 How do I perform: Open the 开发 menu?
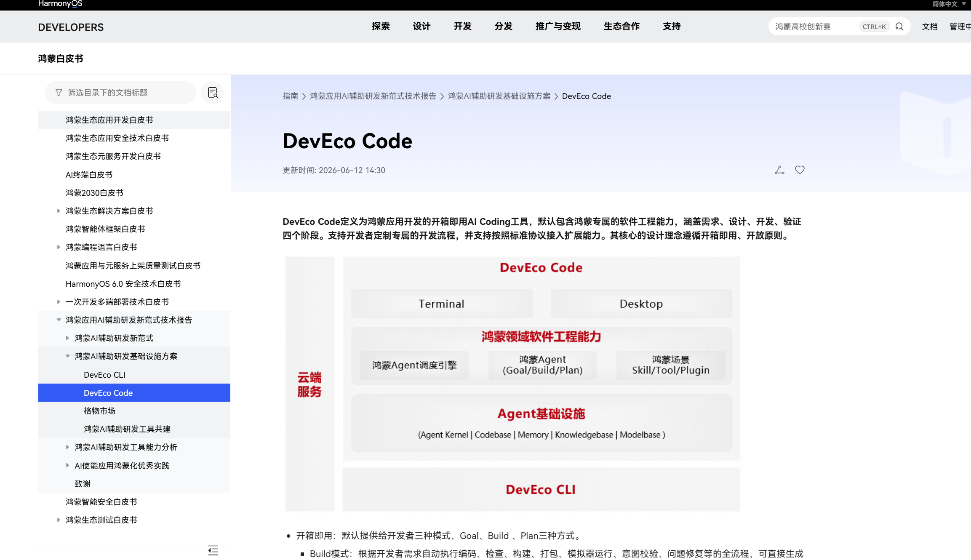point(462,27)
